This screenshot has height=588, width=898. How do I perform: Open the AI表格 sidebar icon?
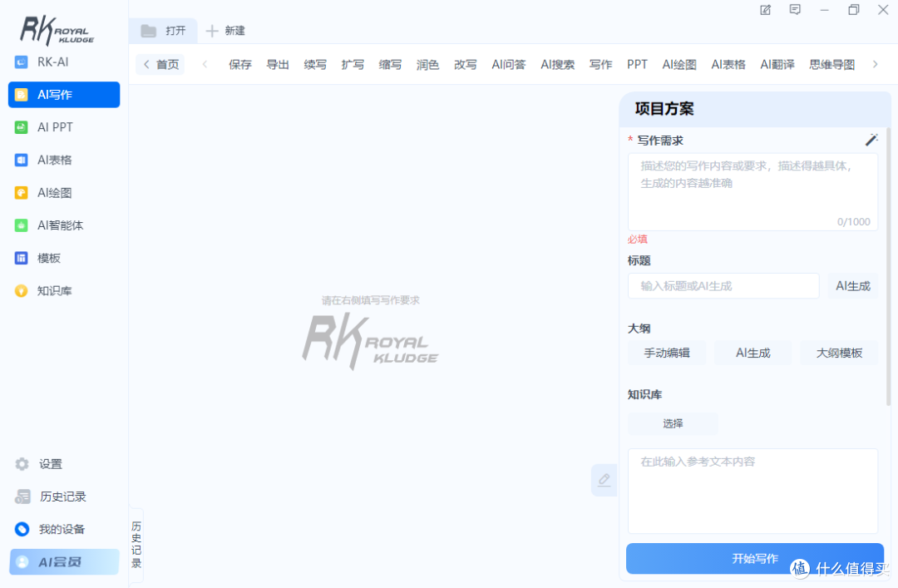click(x=21, y=160)
